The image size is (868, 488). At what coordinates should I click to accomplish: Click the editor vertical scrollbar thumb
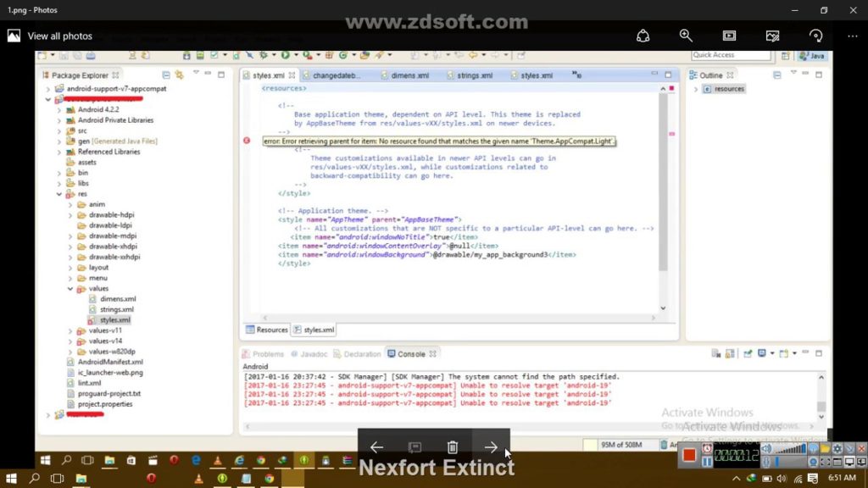663,181
